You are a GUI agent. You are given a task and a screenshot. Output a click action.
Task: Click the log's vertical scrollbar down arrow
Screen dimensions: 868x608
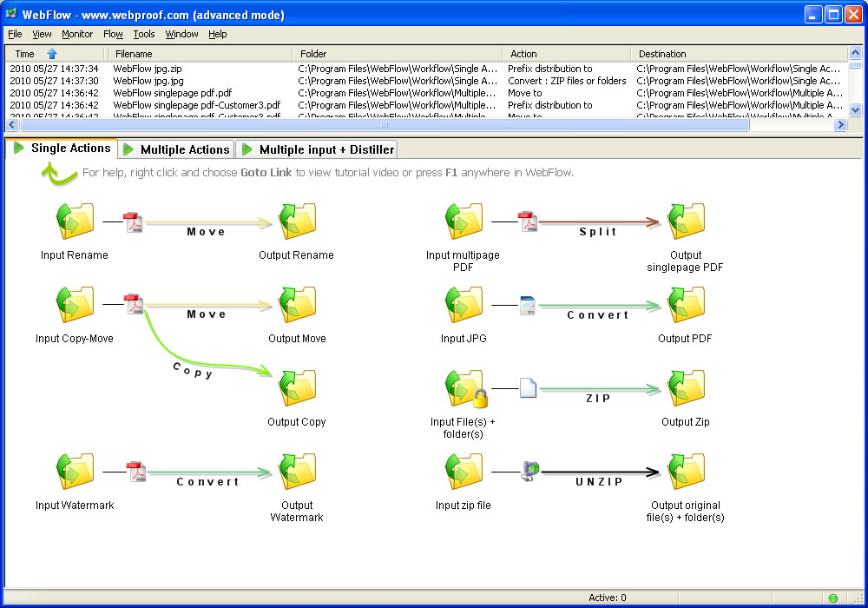coord(855,110)
